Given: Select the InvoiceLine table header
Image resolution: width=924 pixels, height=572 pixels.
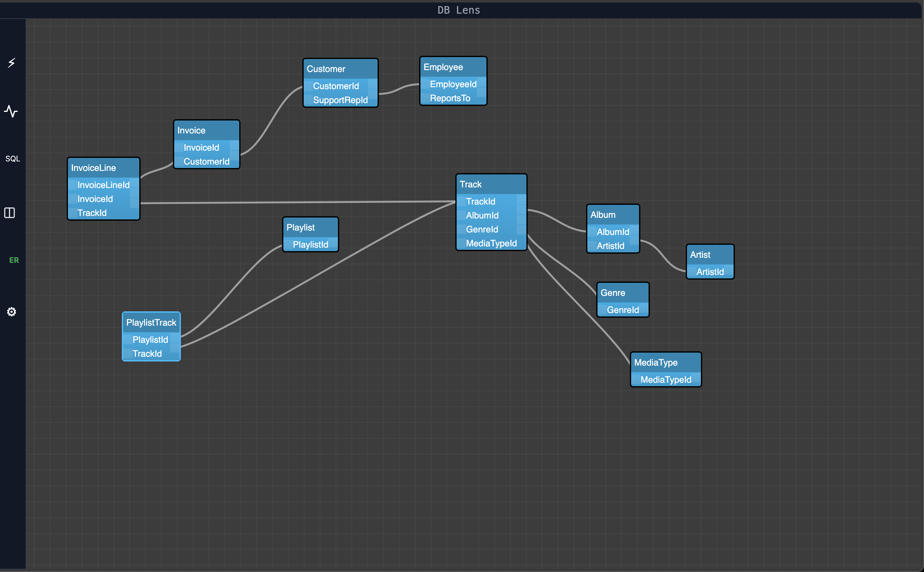Looking at the screenshot, I should [103, 168].
